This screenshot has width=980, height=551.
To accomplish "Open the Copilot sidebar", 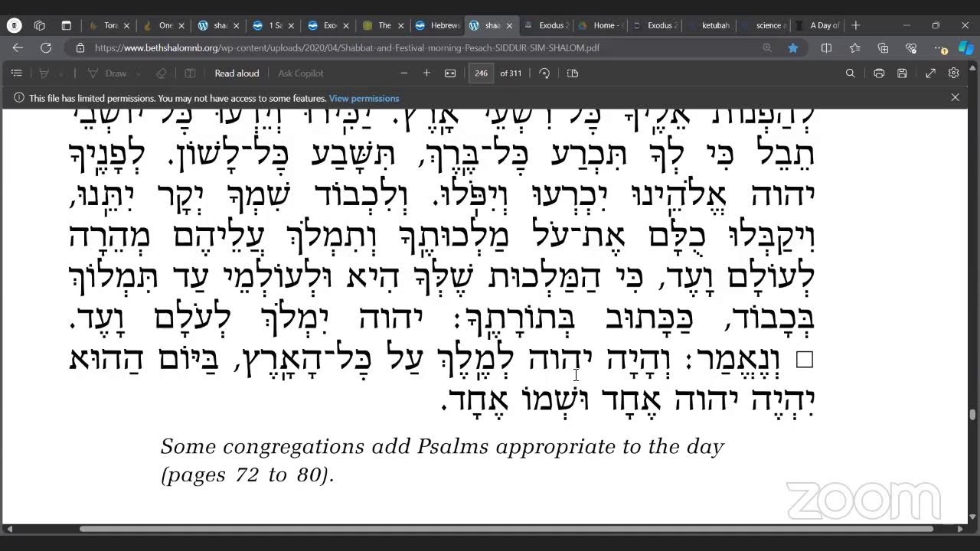I will (965, 47).
